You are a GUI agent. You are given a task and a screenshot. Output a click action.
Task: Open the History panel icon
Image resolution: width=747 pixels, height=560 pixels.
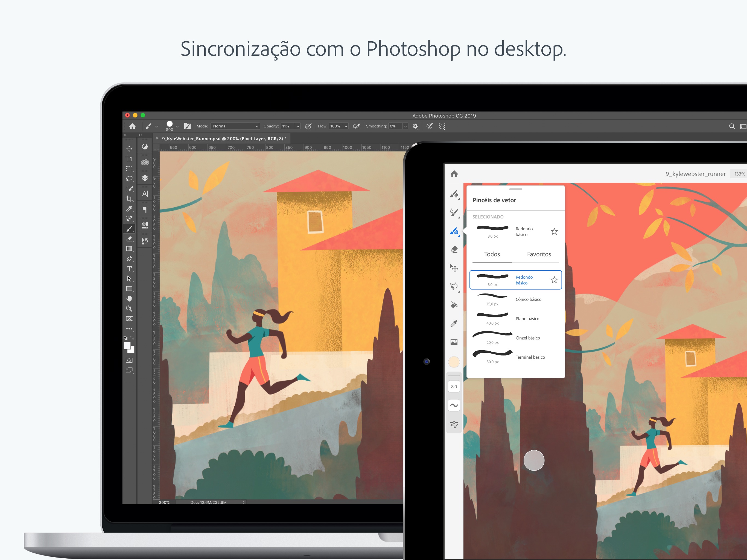tap(145, 241)
